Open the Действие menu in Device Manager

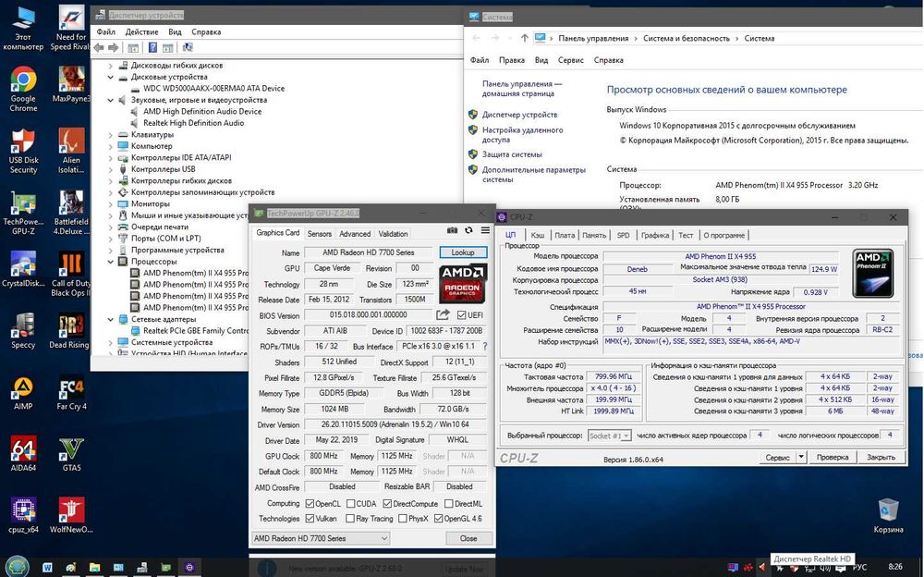tap(142, 31)
